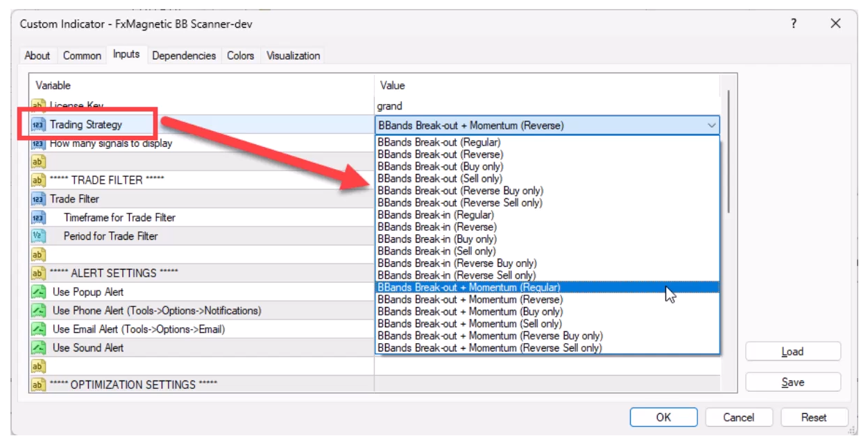Select the Timeframe for Trade Filter label
868x445 pixels.
119,218
